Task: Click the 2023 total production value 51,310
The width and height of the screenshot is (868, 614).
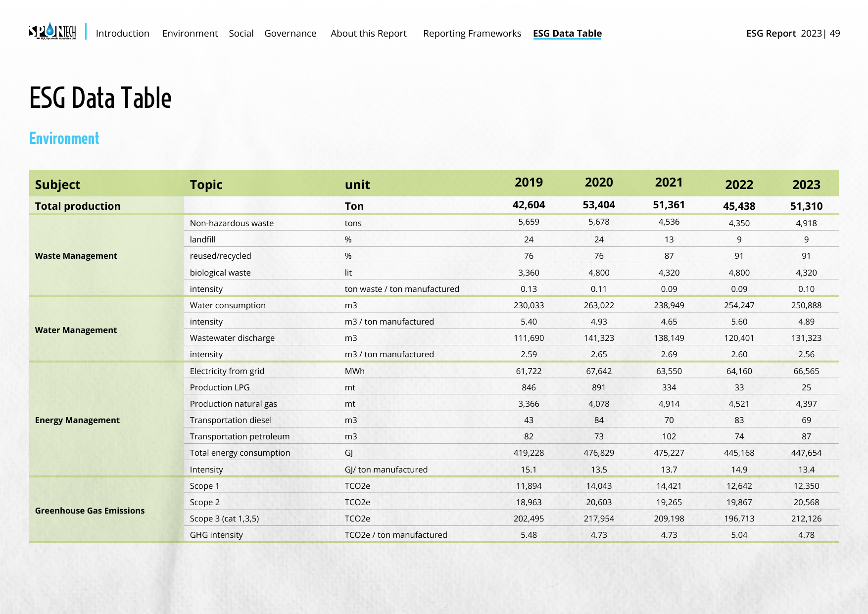Action: [x=806, y=206]
